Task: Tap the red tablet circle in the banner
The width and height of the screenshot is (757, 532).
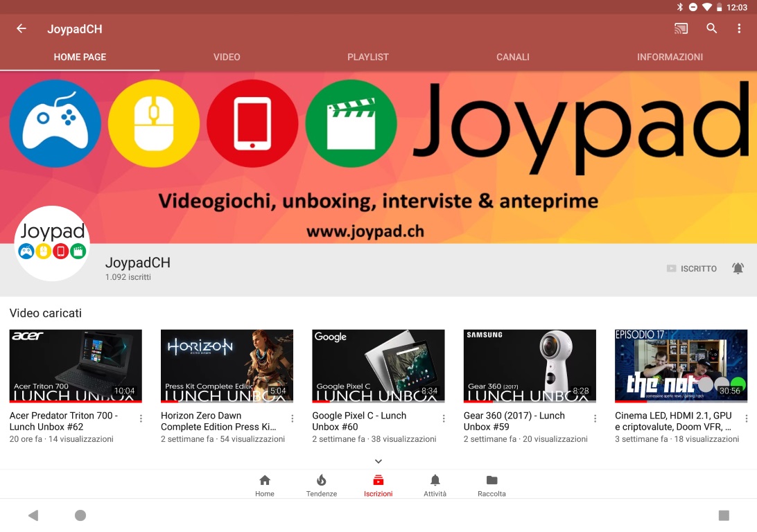Action: click(x=252, y=123)
